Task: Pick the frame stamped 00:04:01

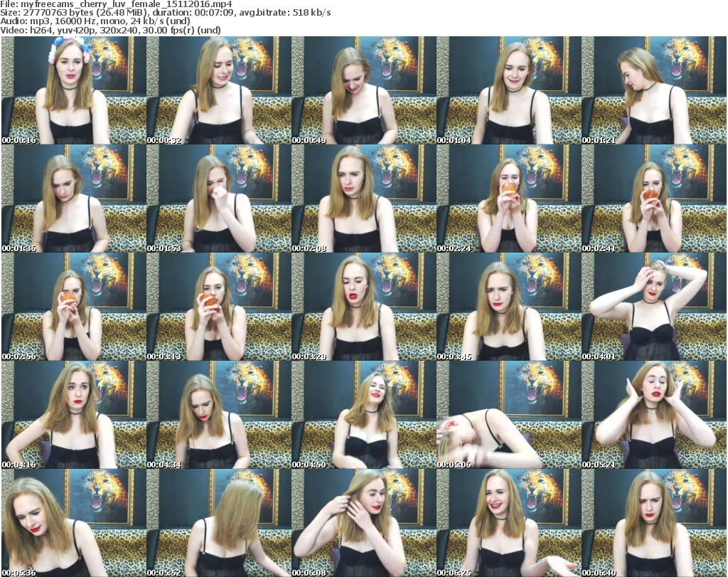Action: click(654, 307)
